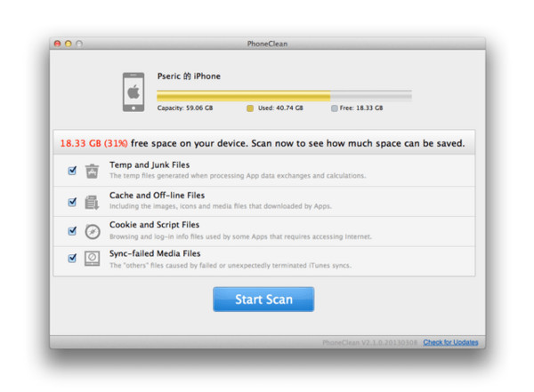Click the Cache and Off-line Files icon
The image size is (534, 392).
[93, 202]
